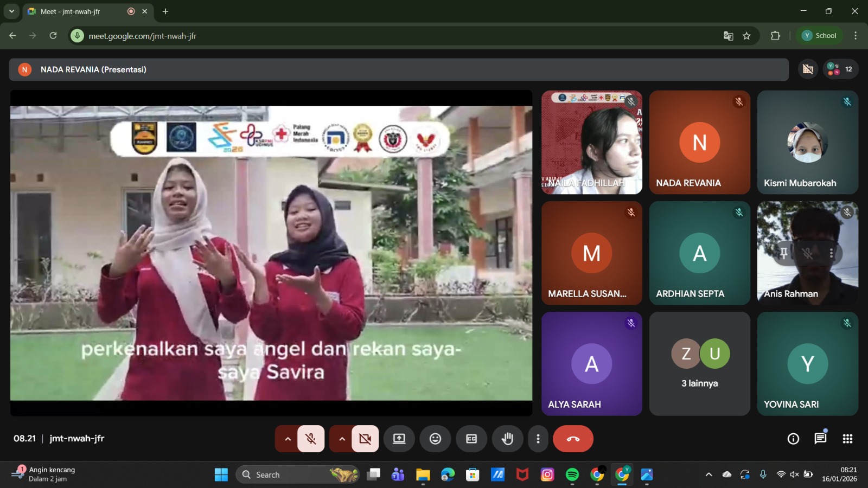The height and width of the screenshot is (488, 868).
Task: Expand video settings arrow beside camera
Action: 342,439
